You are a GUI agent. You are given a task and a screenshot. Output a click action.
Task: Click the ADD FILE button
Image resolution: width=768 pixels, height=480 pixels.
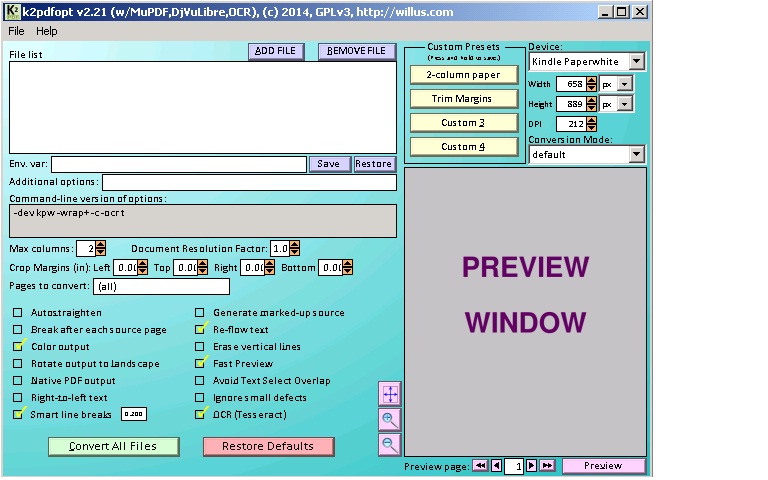point(276,51)
